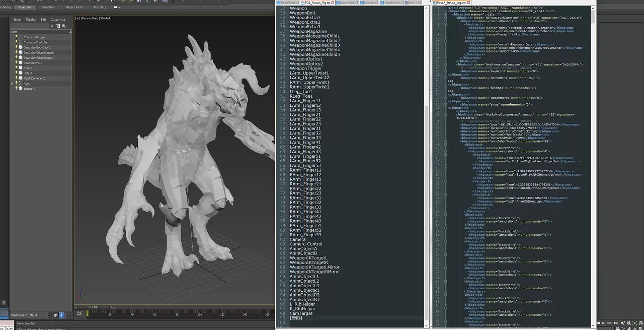Click the 0 / 400 time slider
Image resolution: width=644 pixels, height=330 pixels.
[x=94, y=307]
